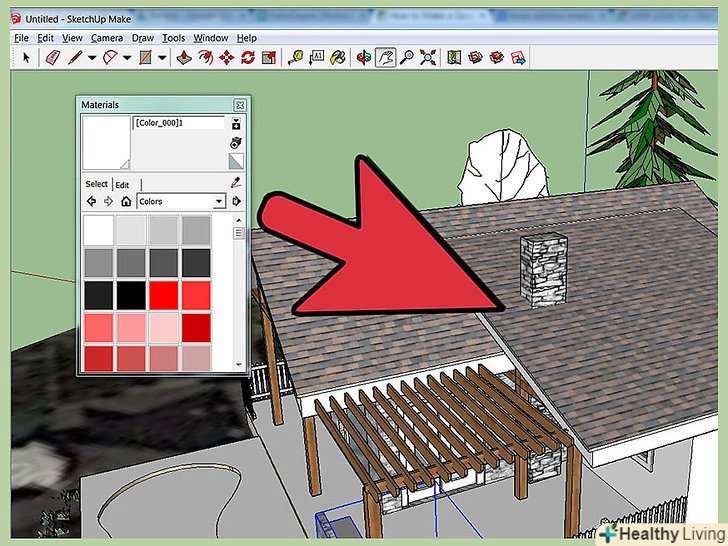
Task: Choose the Tape Measure tool
Action: pyautogui.click(x=295, y=58)
